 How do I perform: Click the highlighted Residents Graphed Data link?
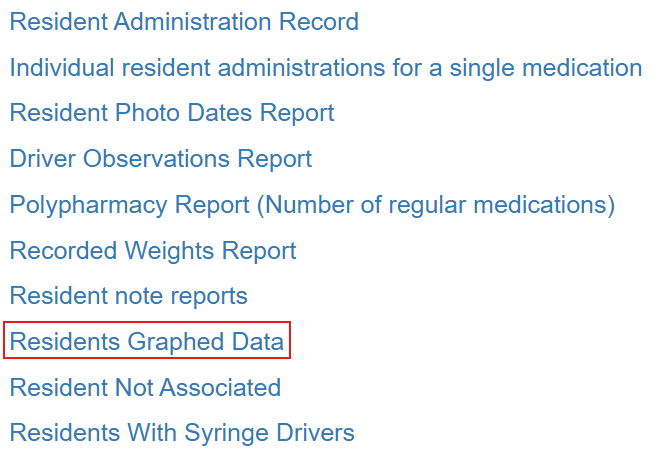coord(147,342)
